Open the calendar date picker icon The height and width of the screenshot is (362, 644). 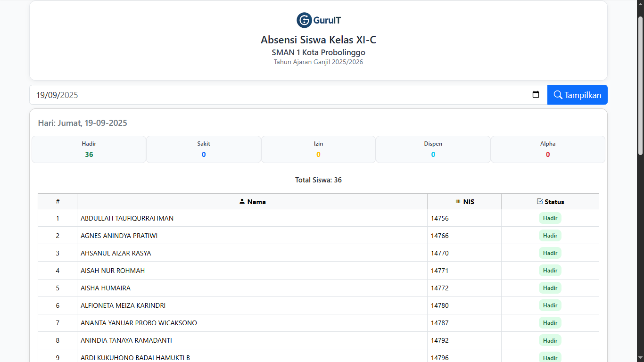pyautogui.click(x=536, y=95)
